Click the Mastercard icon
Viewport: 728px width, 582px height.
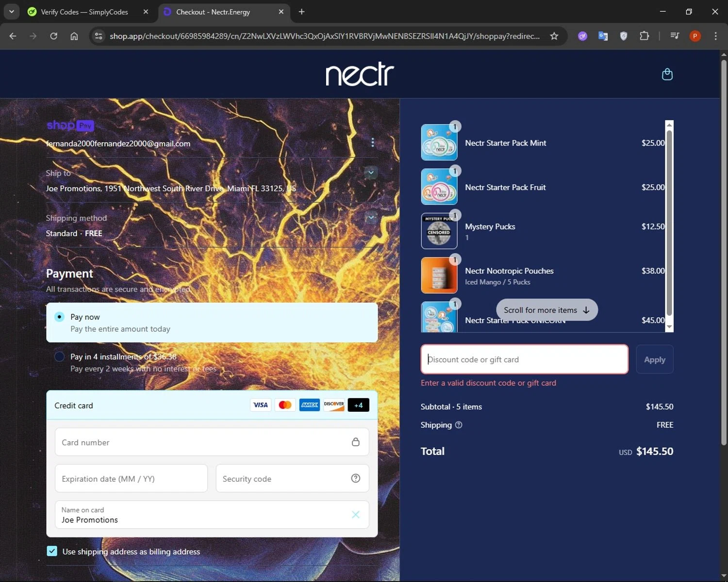[285, 405]
